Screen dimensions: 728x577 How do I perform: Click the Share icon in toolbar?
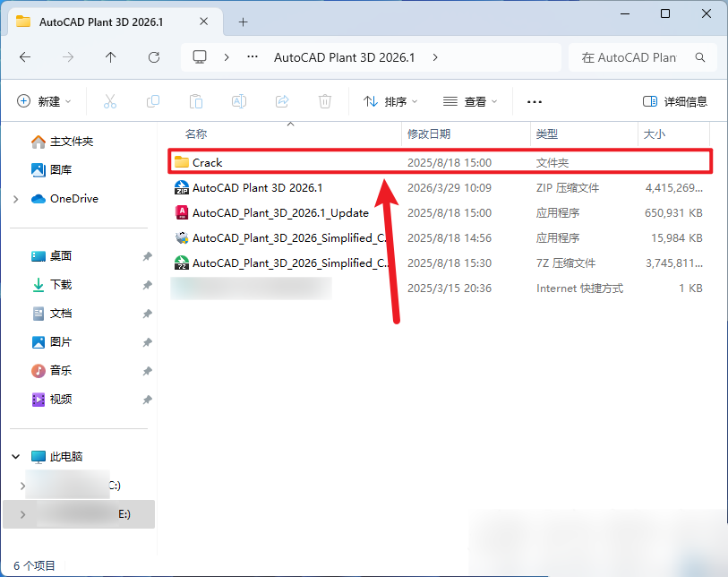point(282,101)
